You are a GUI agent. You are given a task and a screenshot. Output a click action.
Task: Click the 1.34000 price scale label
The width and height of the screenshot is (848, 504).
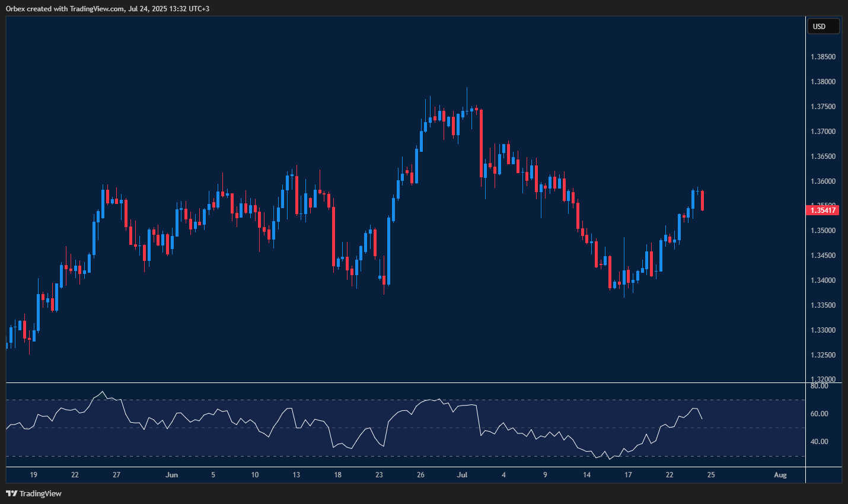[x=823, y=280]
